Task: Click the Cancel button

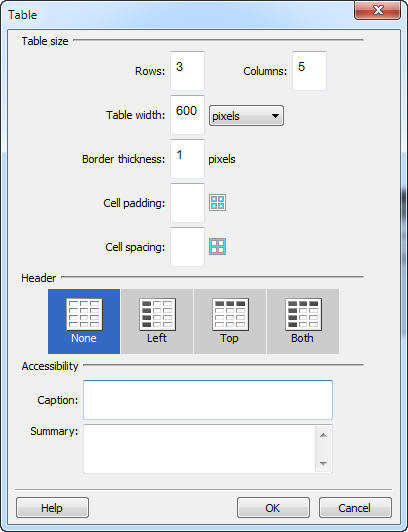Action: [x=355, y=508]
